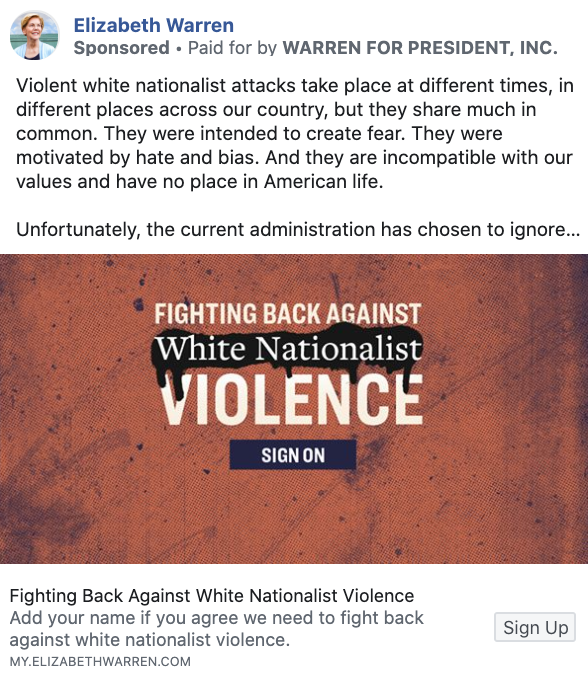The height and width of the screenshot is (692, 588).
Task: Click the SIGN ON button in the banner
Action: [x=293, y=455]
